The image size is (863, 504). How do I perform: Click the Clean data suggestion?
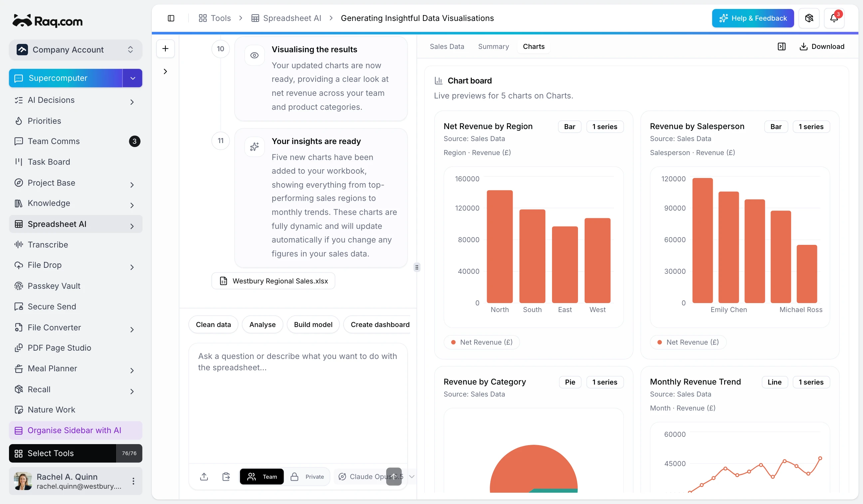tap(213, 324)
